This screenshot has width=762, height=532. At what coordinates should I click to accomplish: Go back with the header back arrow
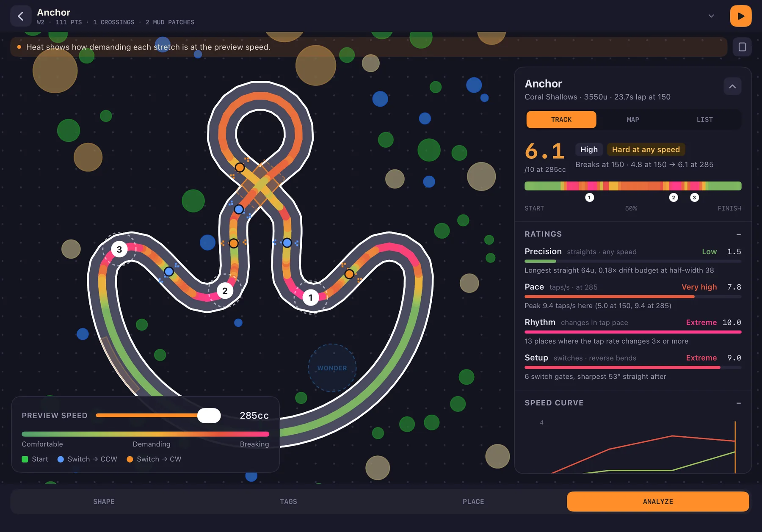click(21, 17)
